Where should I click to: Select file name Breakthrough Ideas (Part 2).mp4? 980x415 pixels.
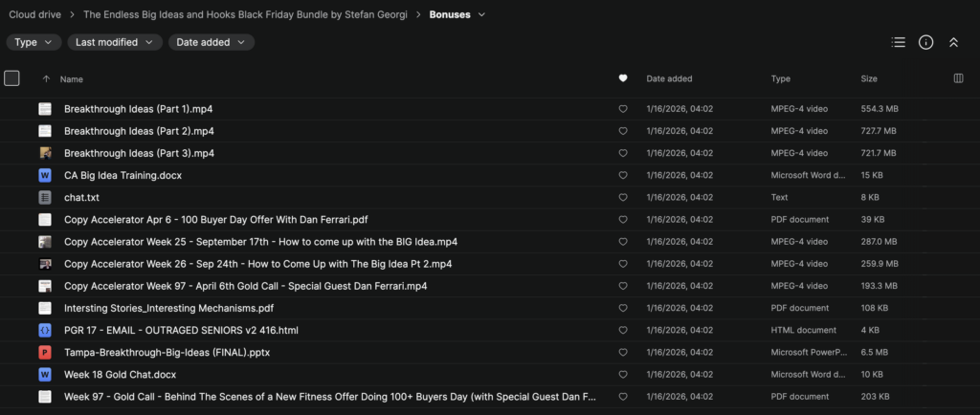pos(140,131)
